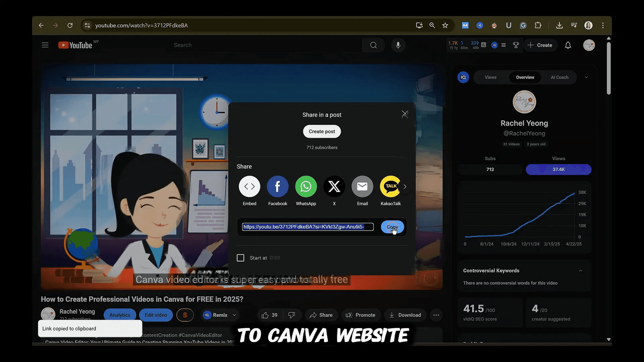Screen dimensions: 644x362
Task: Open the trophy icon in header
Action: (x=516, y=45)
